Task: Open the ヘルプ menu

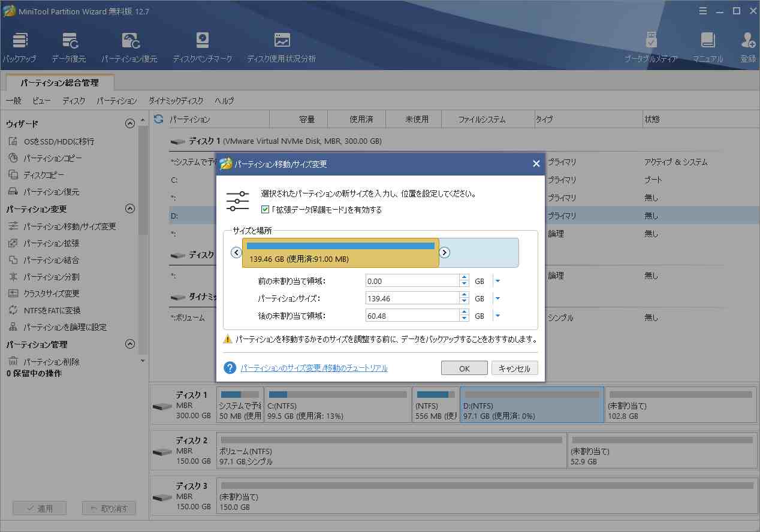Action: (224, 101)
